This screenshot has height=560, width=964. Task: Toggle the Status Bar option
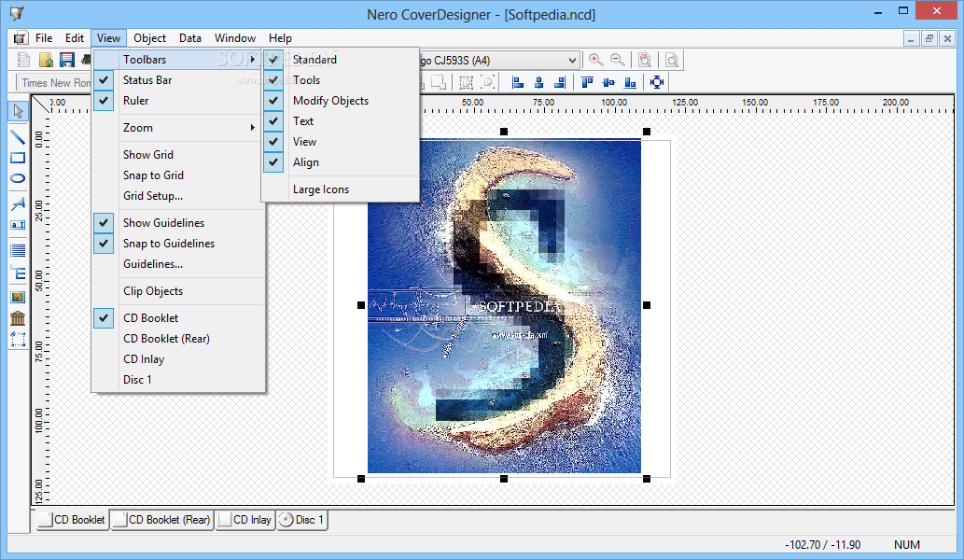pos(178,80)
